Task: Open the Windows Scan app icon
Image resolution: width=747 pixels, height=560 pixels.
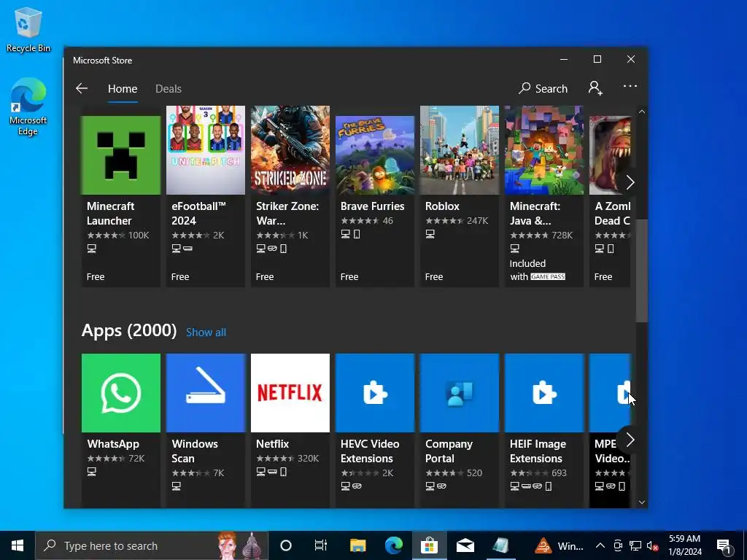Action: click(x=206, y=393)
